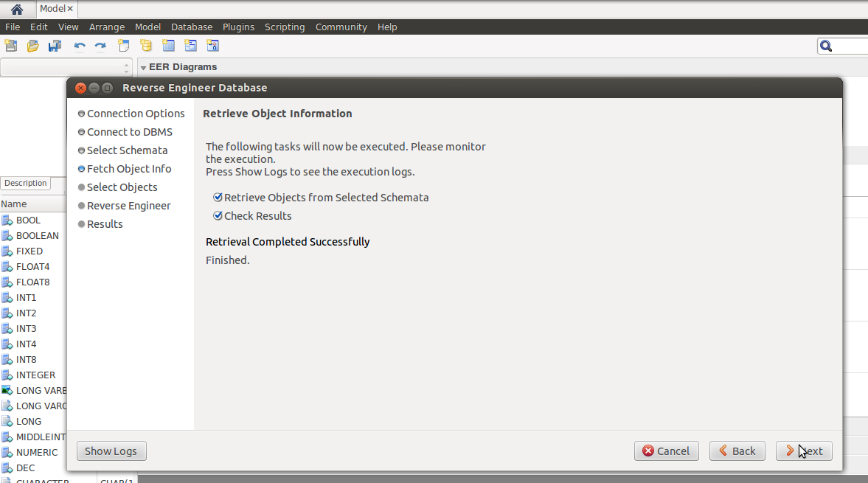The width and height of the screenshot is (868, 483).
Task: Save the current model
Action: coord(54,45)
